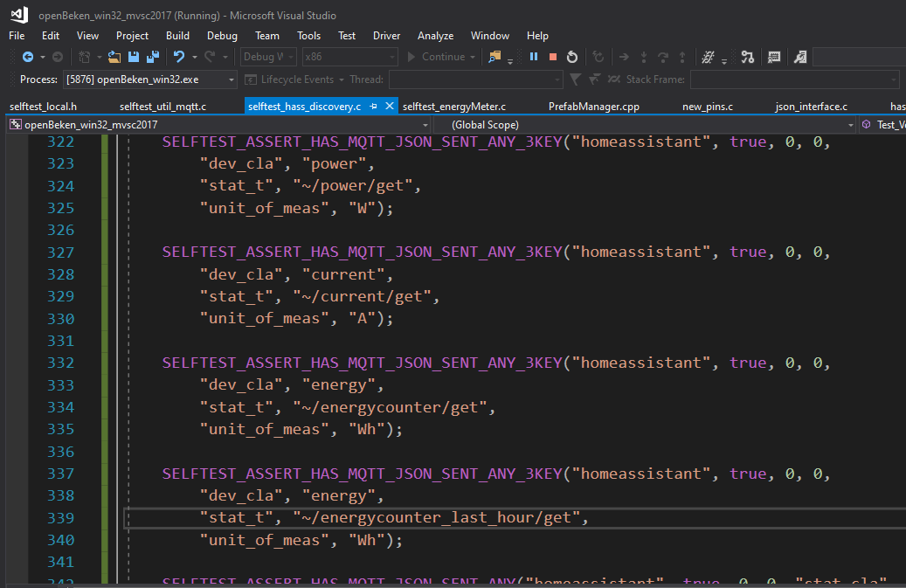Screen dimensions: 906x588
Task: Click the Navigate Backward arrow icon
Action: click(27, 57)
